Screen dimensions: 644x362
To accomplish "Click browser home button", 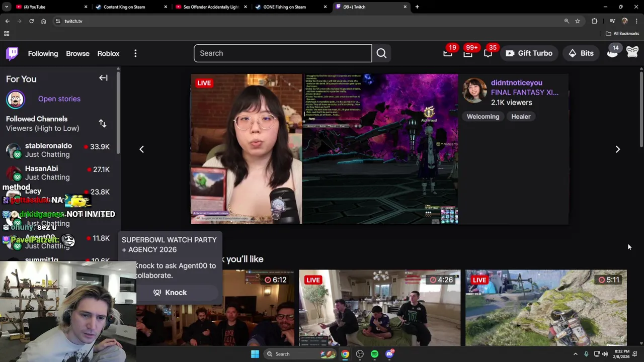I will pos(43,21).
